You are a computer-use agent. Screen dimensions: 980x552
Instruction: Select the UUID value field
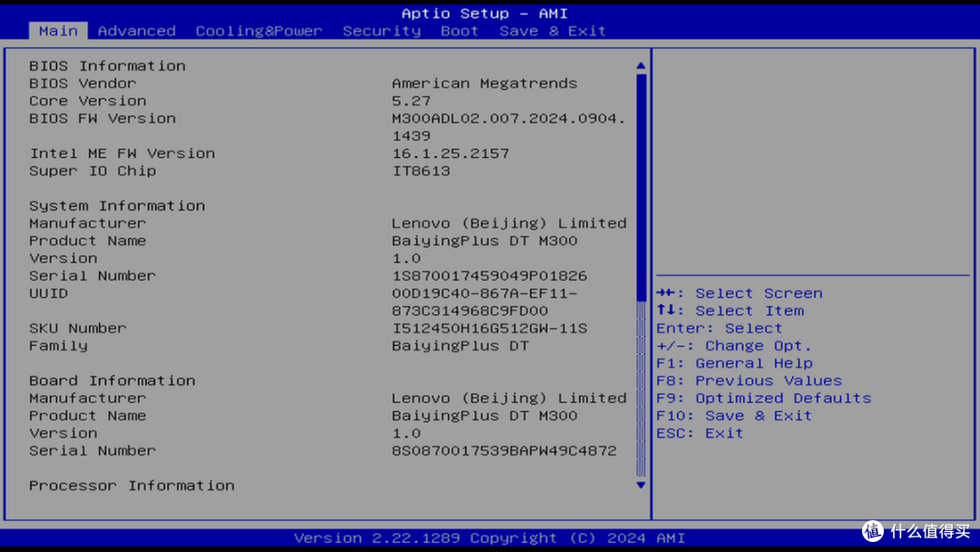[484, 302]
